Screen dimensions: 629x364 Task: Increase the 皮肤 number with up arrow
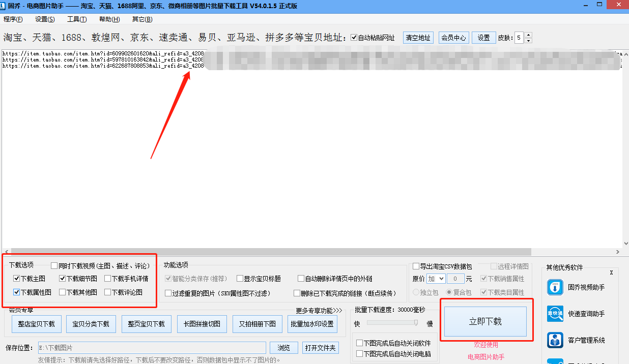(528, 35)
